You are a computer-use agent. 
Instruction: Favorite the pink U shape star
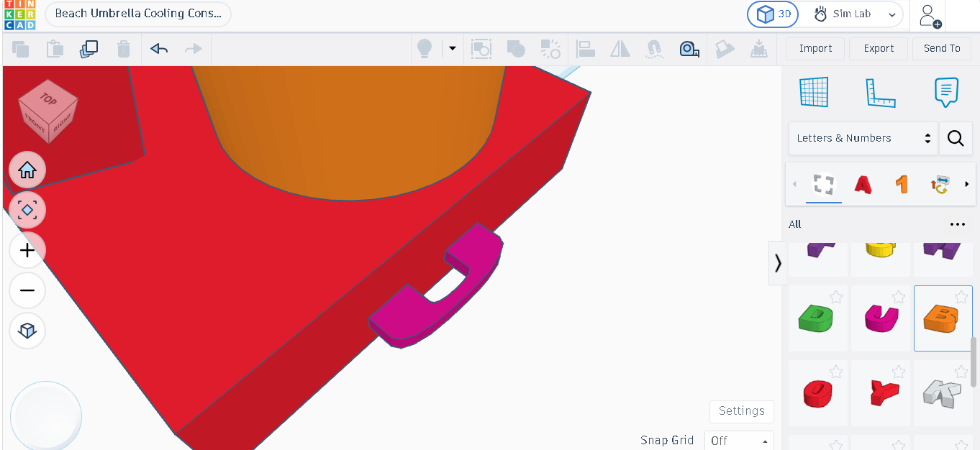[899, 297]
